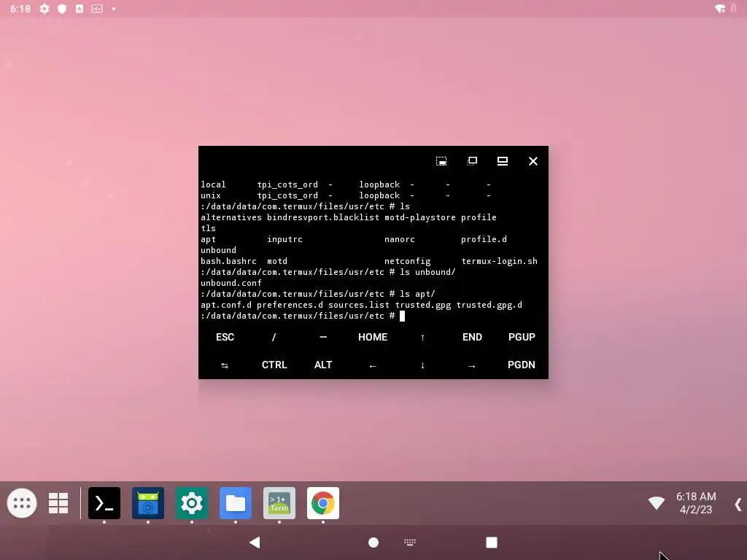Tap the ESC key in Termux
Image resolution: width=747 pixels, height=560 pixels.
pyautogui.click(x=225, y=337)
